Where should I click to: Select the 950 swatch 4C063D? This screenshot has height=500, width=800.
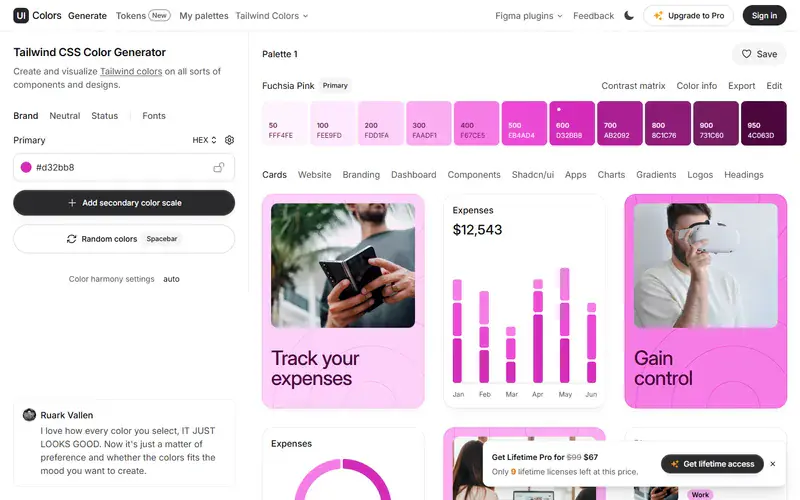click(764, 123)
